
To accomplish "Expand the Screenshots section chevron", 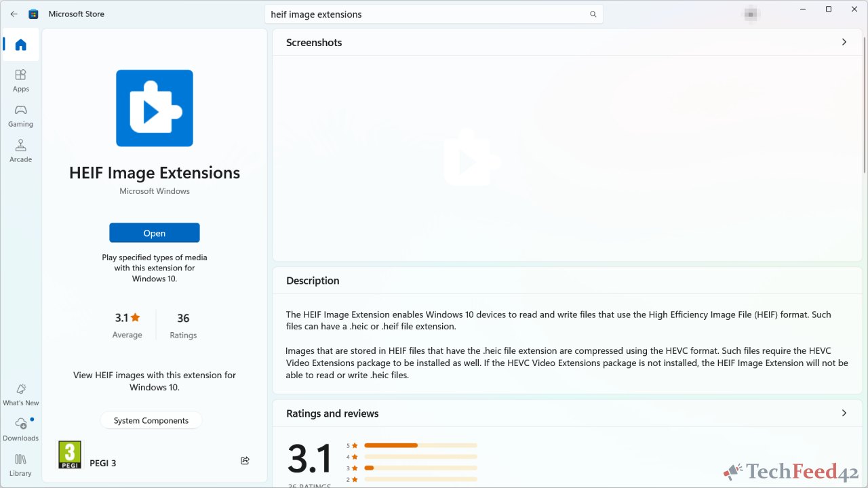I will tap(844, 42).
